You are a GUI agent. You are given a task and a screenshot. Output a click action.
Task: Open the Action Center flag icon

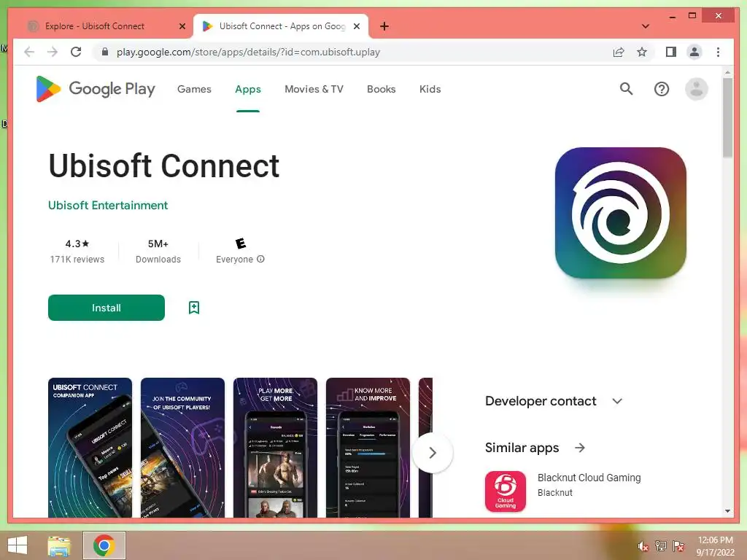[x=678, y=546]
